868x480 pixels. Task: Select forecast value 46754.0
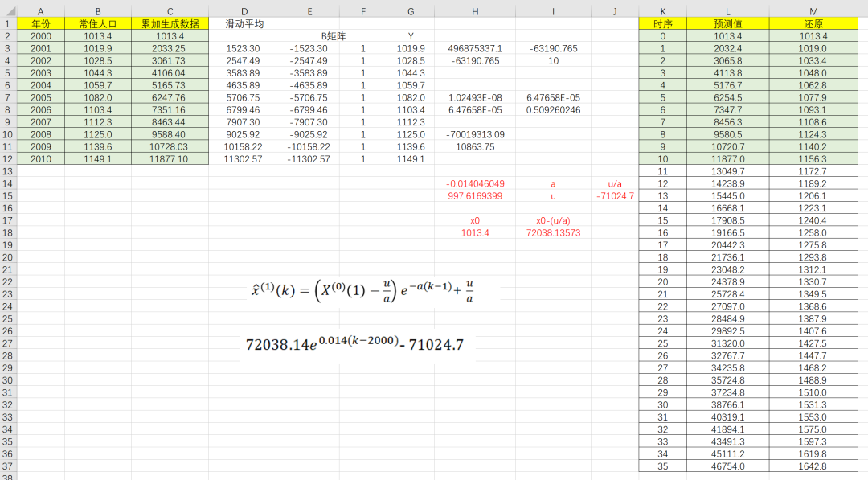(727, 466)
